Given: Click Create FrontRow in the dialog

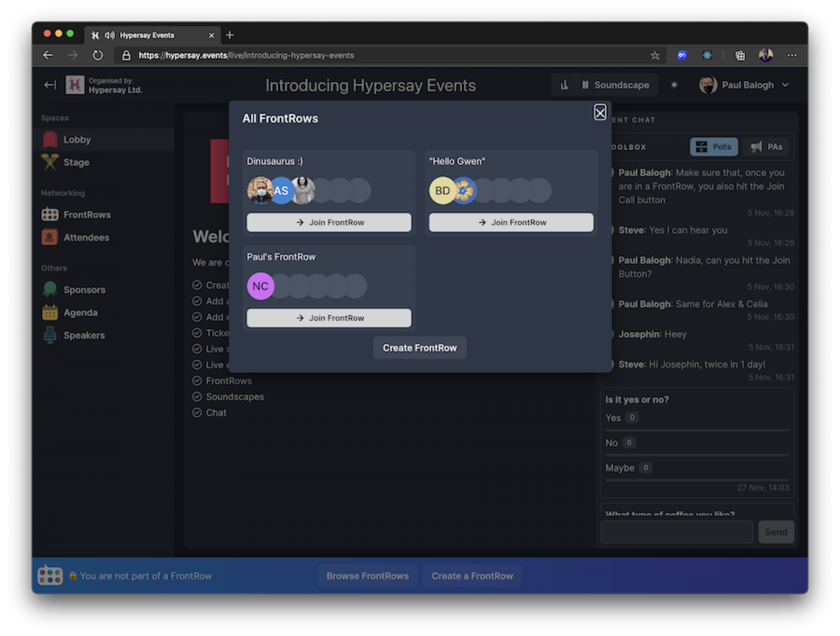Looking at the screenshot, I should [419, 348].
